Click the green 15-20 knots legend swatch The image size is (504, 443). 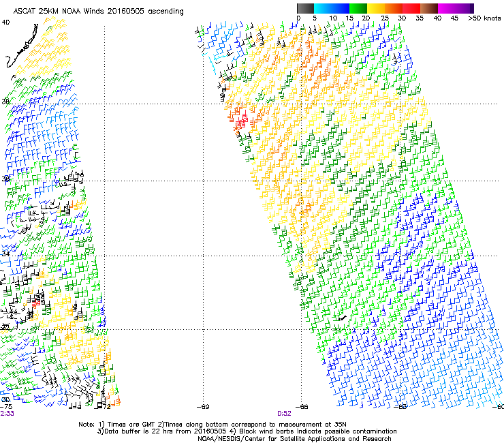[358, 8]
